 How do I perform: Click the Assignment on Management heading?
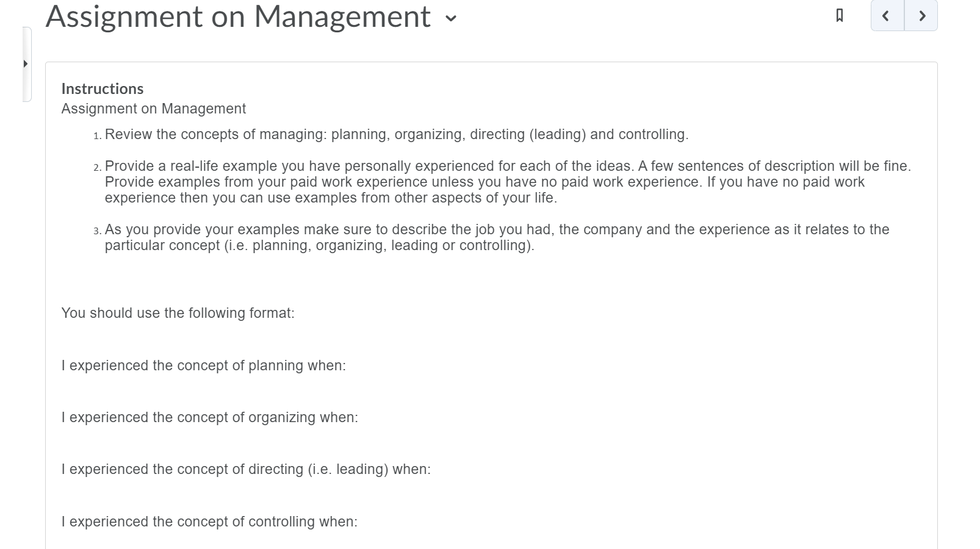237,17
